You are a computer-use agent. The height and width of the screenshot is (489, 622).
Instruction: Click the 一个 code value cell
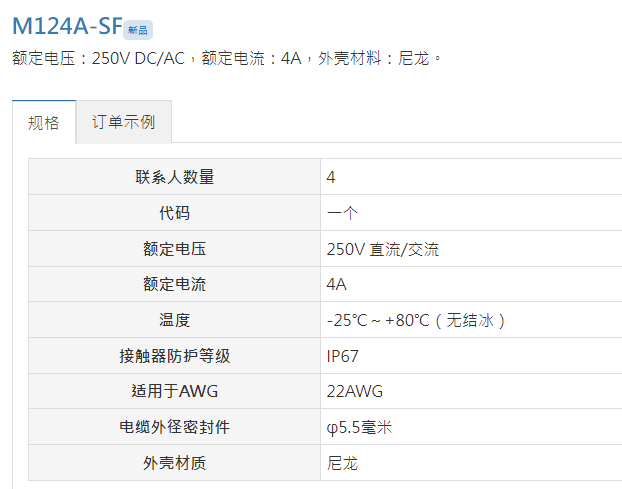pyautogui.click(x=471, y=213)
